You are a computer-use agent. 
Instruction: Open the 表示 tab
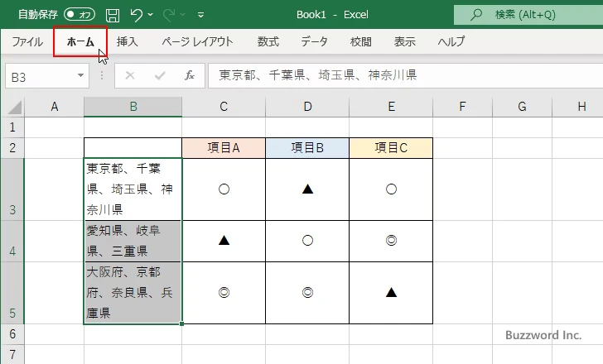tap(404, 41)
